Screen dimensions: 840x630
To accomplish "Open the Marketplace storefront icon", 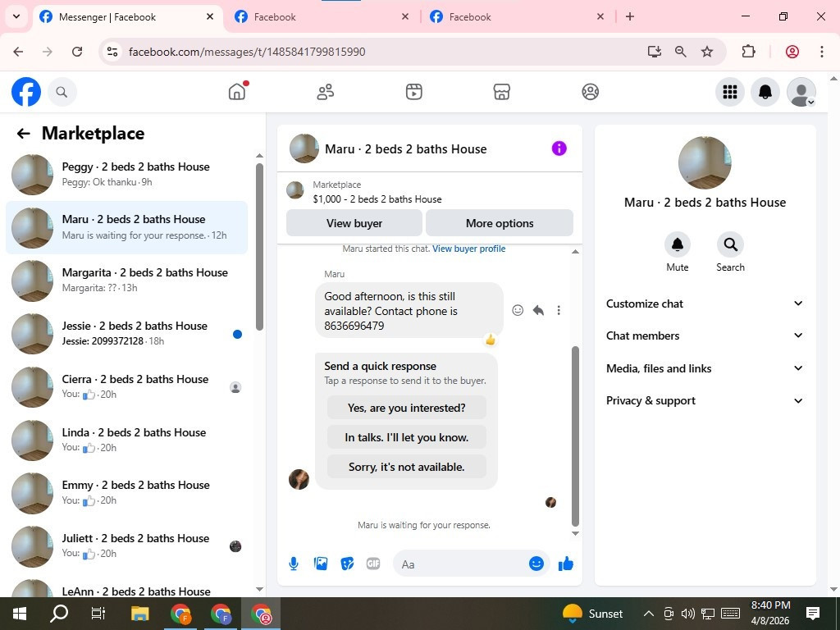I will (x=501, y=92).
